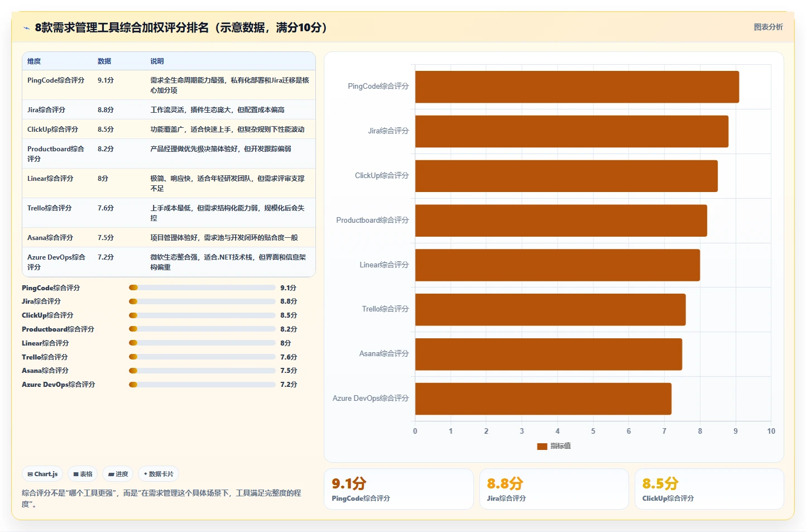Click the 8.2分 value in the progress list
806x532 pixels.
point(289,329)
